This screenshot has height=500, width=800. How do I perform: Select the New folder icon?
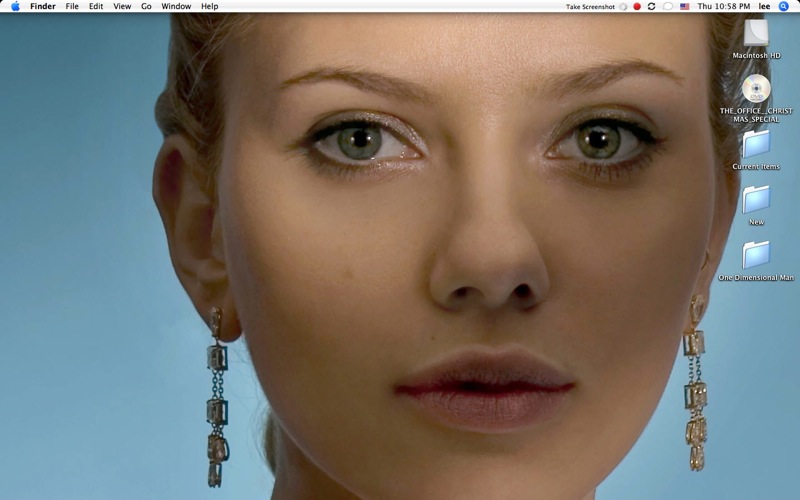(x=756, y=199)
